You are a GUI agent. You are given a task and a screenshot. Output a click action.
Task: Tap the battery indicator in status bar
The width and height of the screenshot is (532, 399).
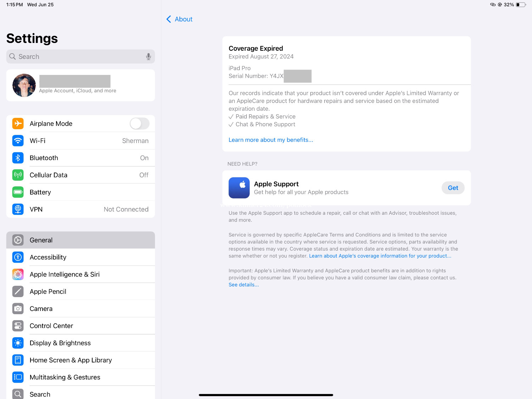pyautogui.click(x=521, y=5)
